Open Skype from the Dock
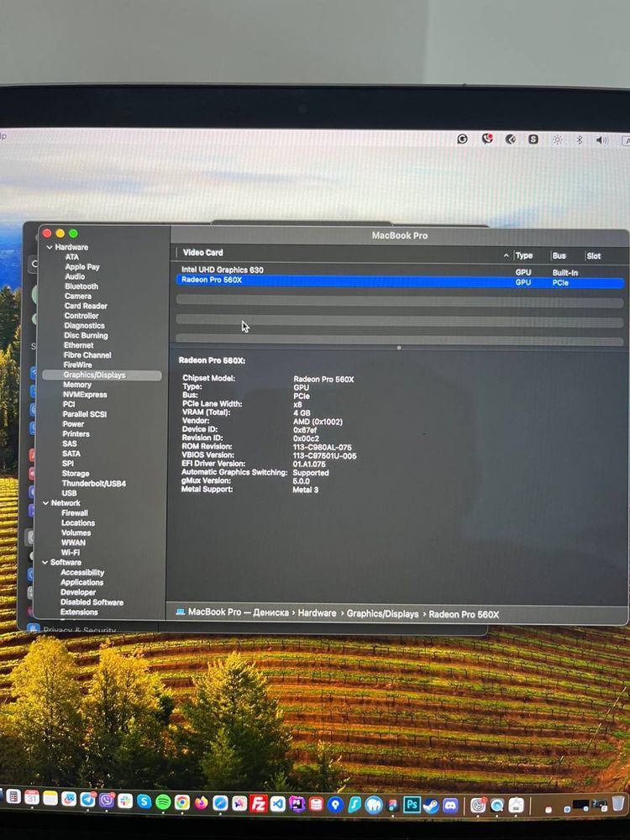630x840 pixels. pyautogui.click(x=144, y=801)
